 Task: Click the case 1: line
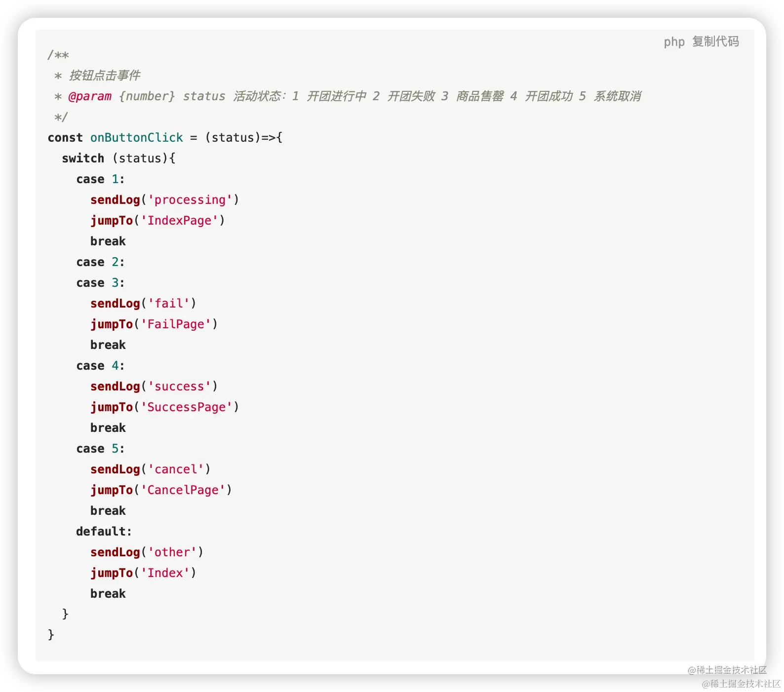pyautogui.click(x=100, y=179)
